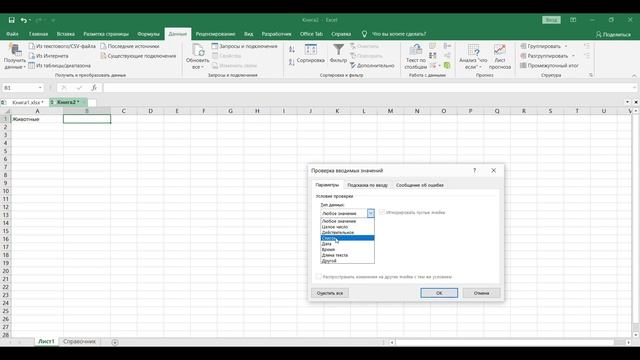
Task: Click the Отмена button
Action: click(x=481, y=293)
